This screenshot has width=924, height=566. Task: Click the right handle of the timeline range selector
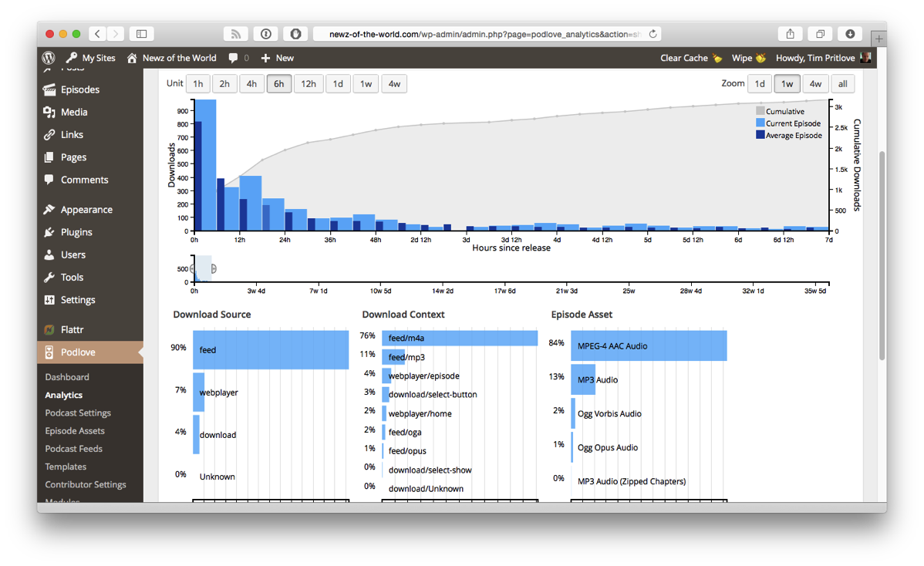(x=214, y=269)
